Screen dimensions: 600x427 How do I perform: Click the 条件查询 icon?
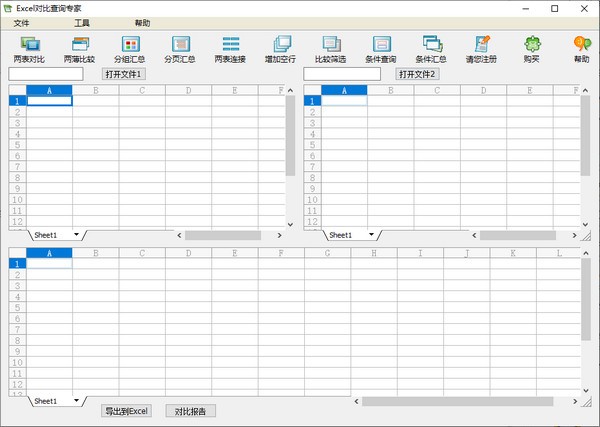[381, 50]
